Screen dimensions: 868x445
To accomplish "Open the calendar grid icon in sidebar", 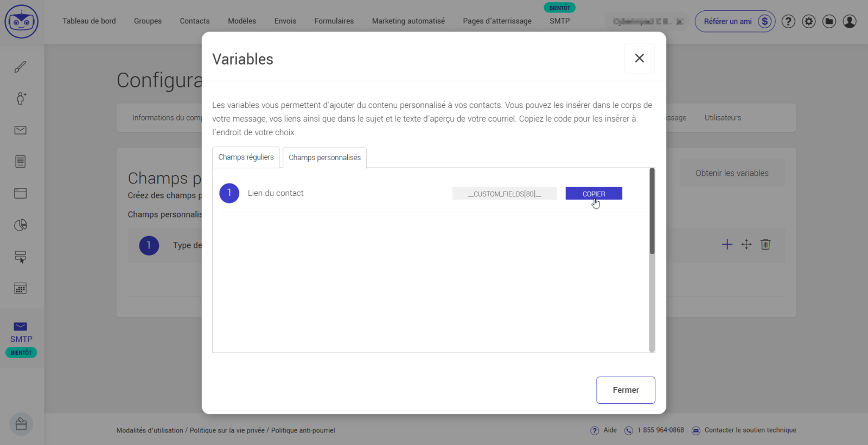I will pos(21,288).
